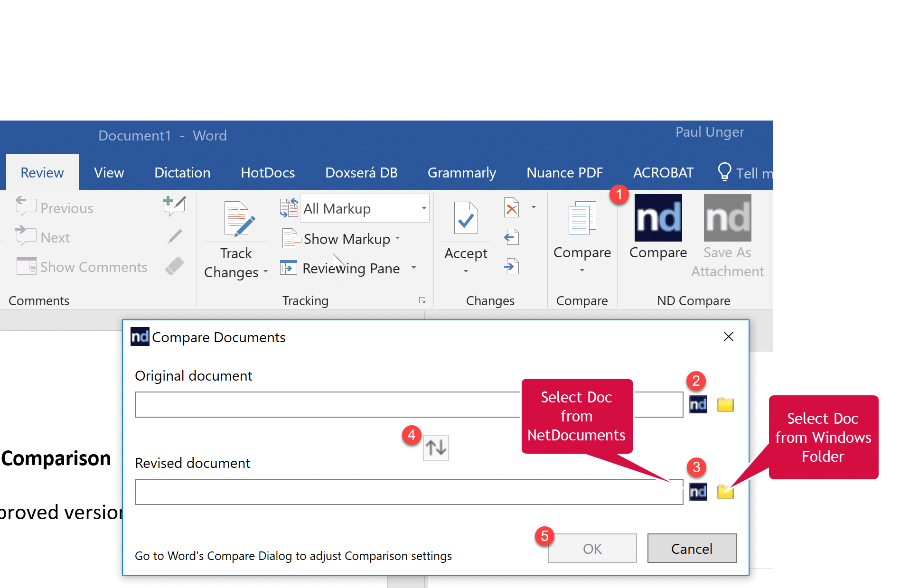Cancel the Compare Documents dialog
Image resolution: width=900 pixels, height=588 pixels.
point(692,548)
